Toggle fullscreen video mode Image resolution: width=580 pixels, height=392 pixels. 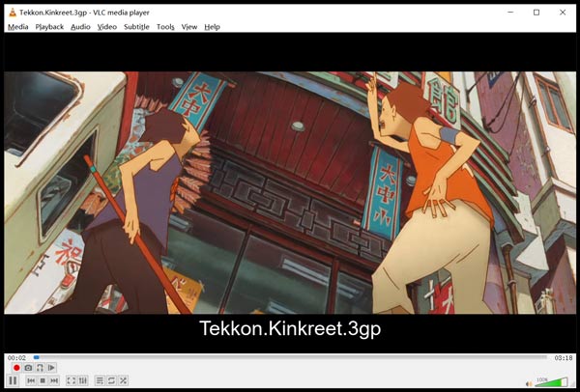click(x=72, y=380)
